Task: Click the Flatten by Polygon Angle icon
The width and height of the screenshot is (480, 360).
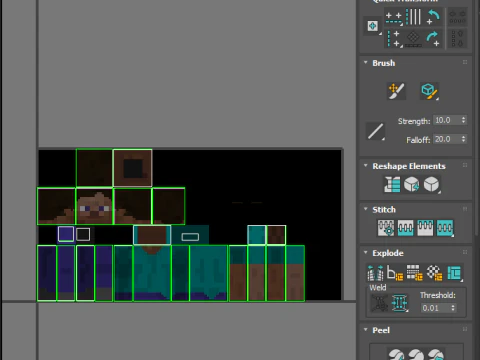Action: (x=395, y=273)
